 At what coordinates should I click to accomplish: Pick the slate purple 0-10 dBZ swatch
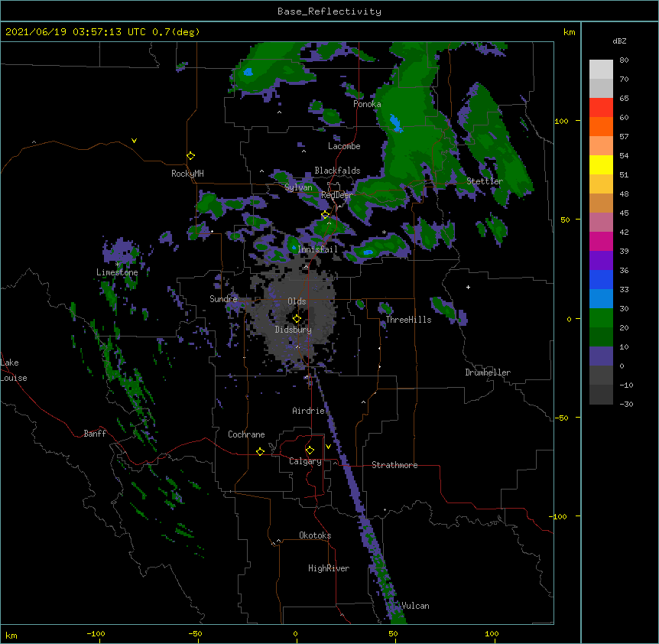[601, 356]
